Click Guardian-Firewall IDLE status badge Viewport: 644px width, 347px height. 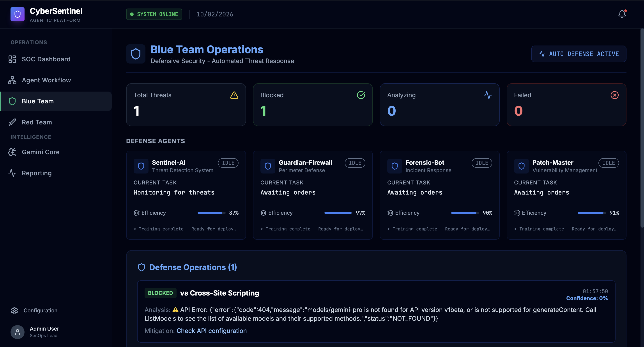click(355, 163)
